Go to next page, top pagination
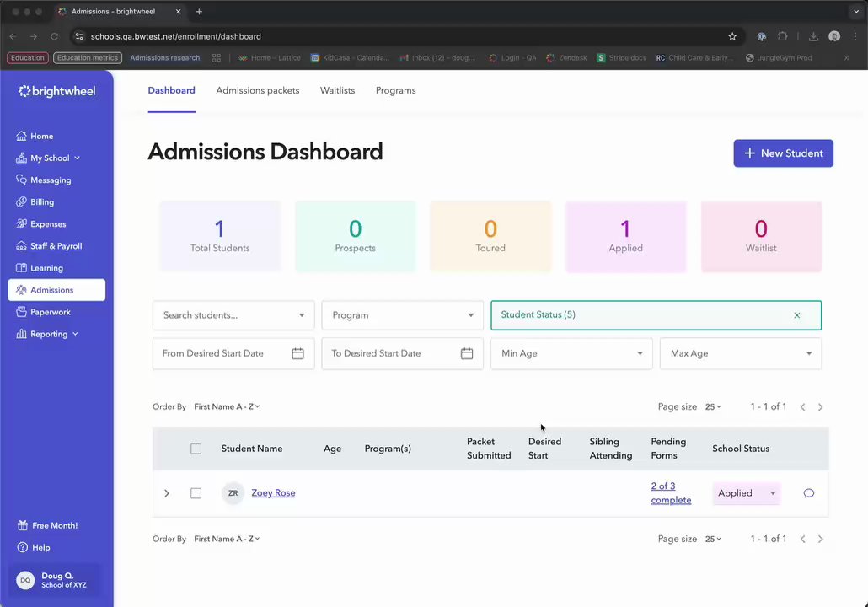The width and height of the screenshot is (868, 607). (x=821, y=407)
